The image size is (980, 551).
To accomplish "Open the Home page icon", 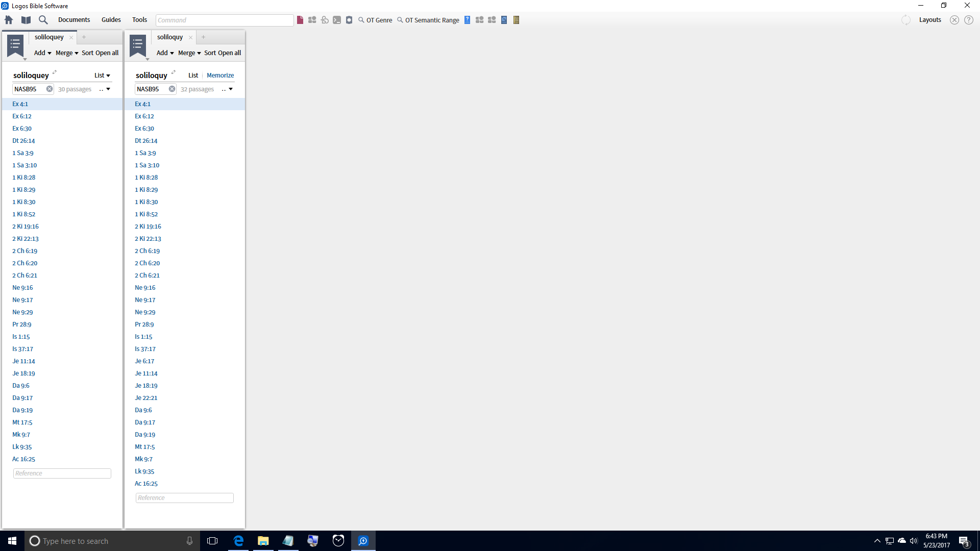I will tap(9, 20).
